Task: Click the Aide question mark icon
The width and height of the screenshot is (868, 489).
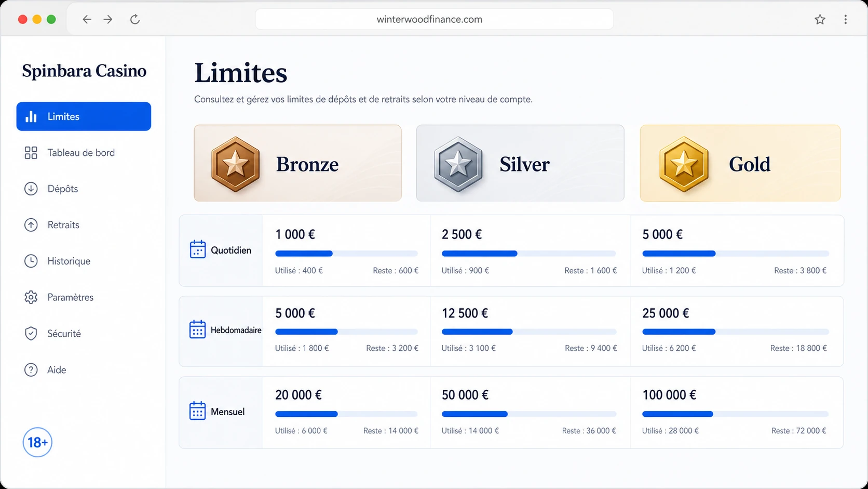Action: click(x=31, y=369)
